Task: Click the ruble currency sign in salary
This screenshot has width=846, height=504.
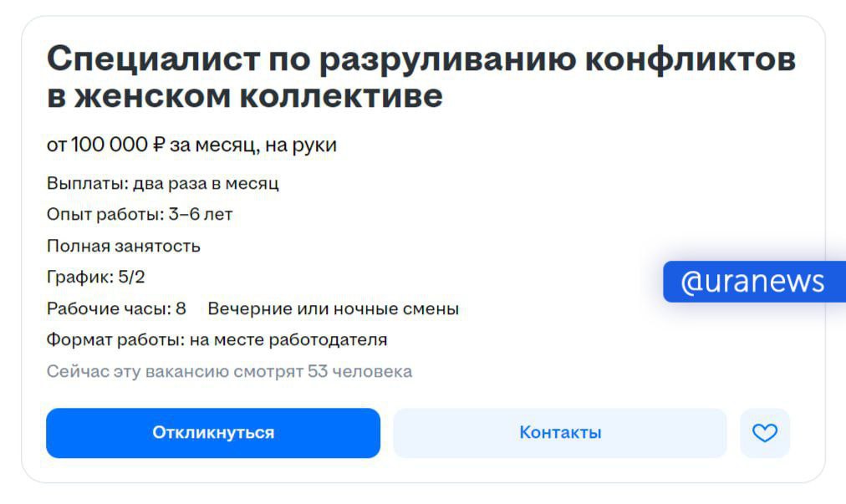Action: pos(159,145)
